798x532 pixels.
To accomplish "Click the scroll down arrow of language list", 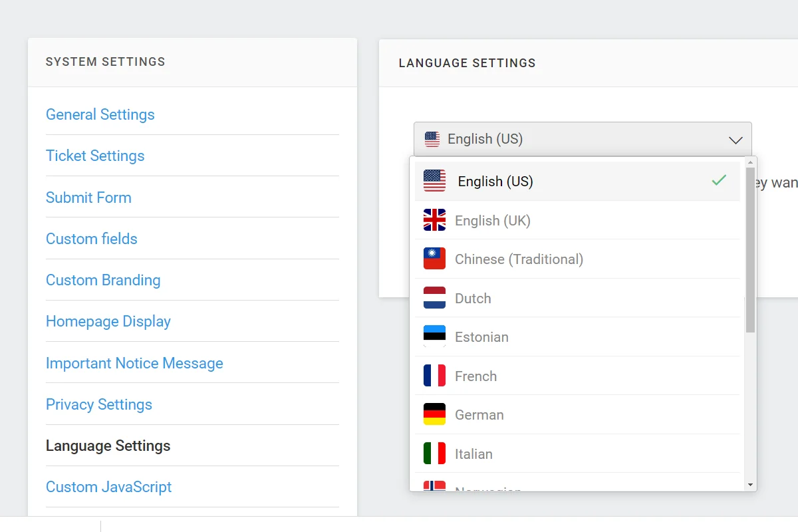I will [x=750, y=485].
